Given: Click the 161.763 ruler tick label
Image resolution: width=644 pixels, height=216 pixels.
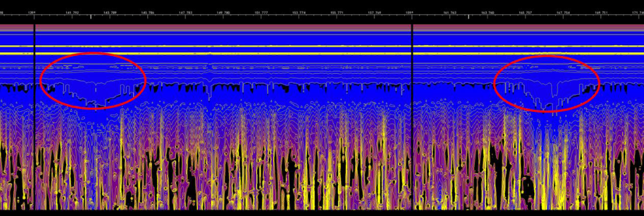Looking at the screenshot, I should pyautogui.click(x=450, y=12).
